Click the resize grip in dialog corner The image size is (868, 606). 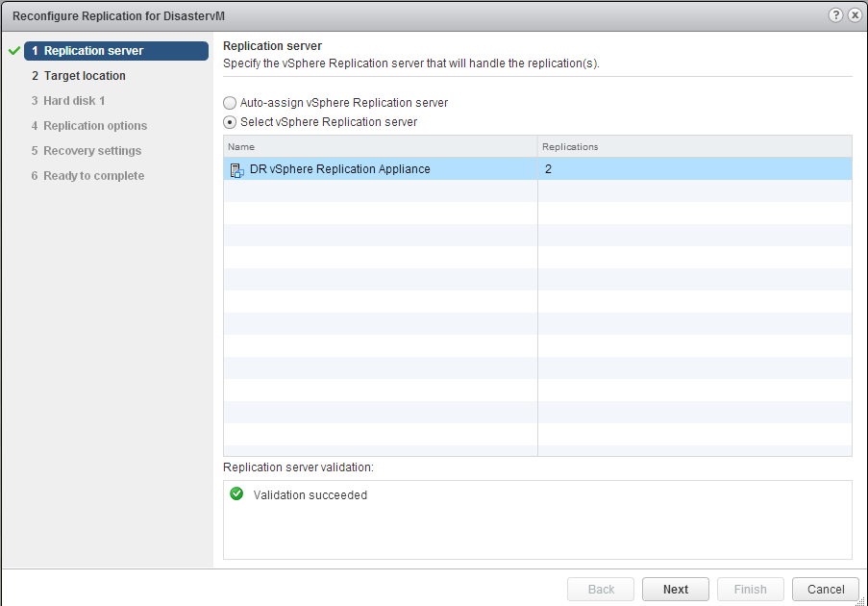tap(860, 598)
